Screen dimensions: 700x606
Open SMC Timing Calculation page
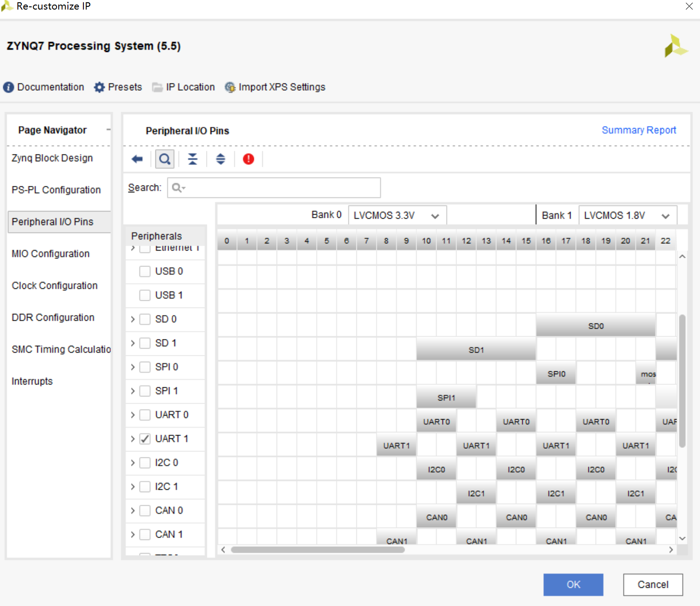pos(61,349)
